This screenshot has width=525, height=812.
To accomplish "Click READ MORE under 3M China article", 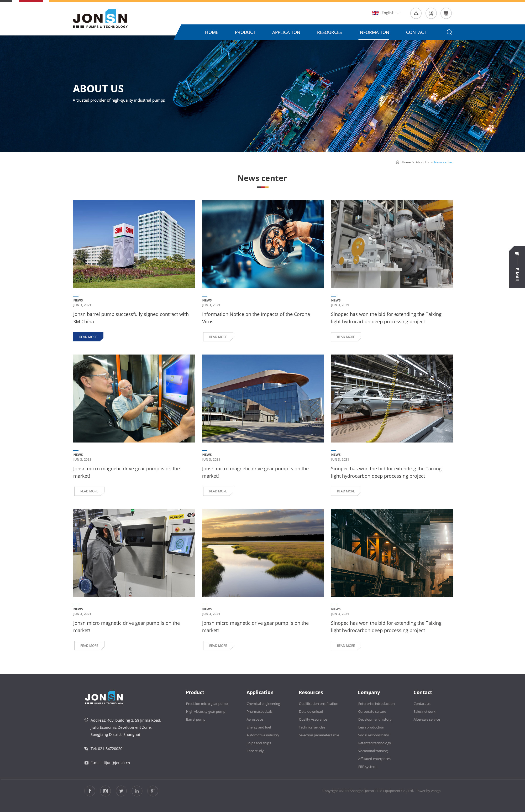I will 88,337.
